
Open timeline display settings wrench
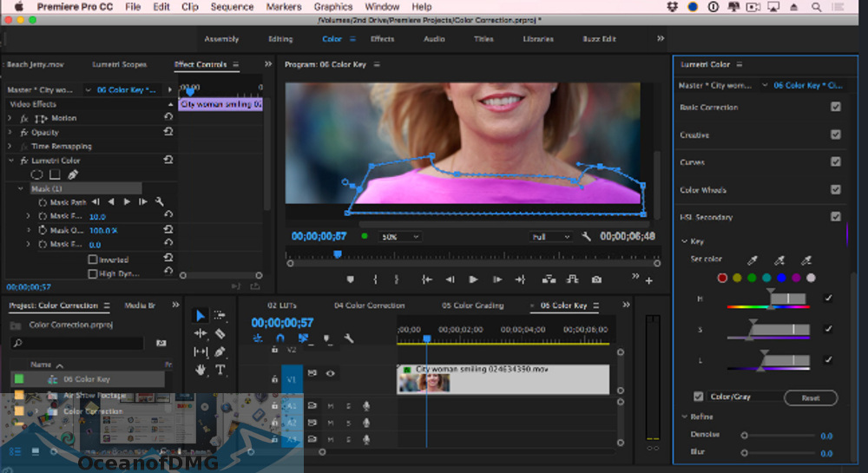pyautogui.click(x=349, y=338)
